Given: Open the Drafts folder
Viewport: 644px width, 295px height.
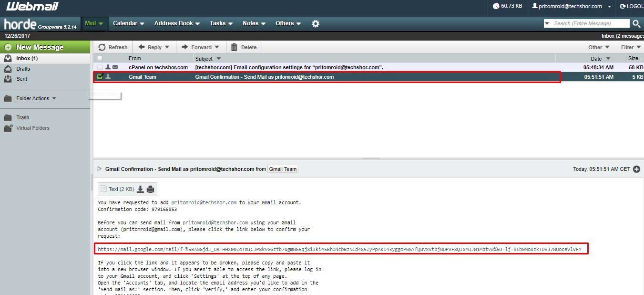Looking at the screenshot, I should coord(23,69).
